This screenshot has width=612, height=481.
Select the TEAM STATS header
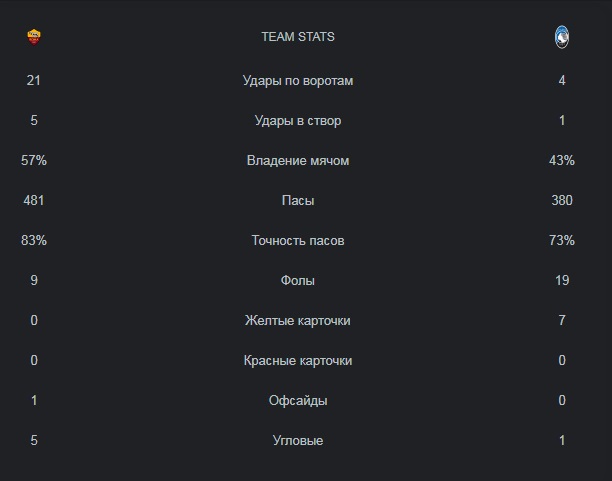[x=298, y=37]
